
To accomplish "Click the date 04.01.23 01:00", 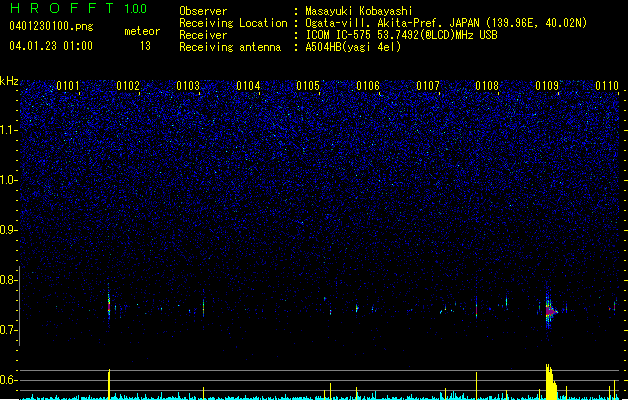I will [51, 46].
